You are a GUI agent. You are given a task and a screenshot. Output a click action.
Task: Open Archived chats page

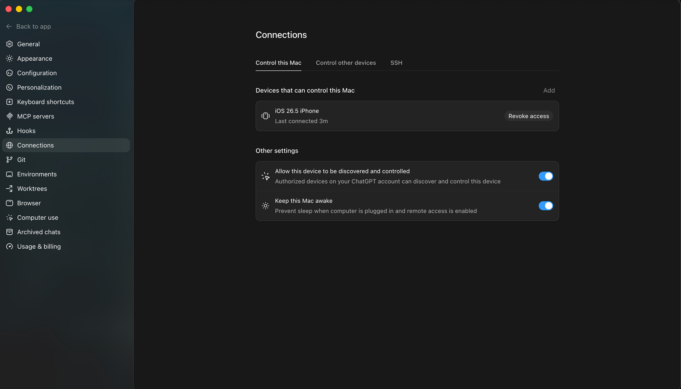(x=66, y=232)
